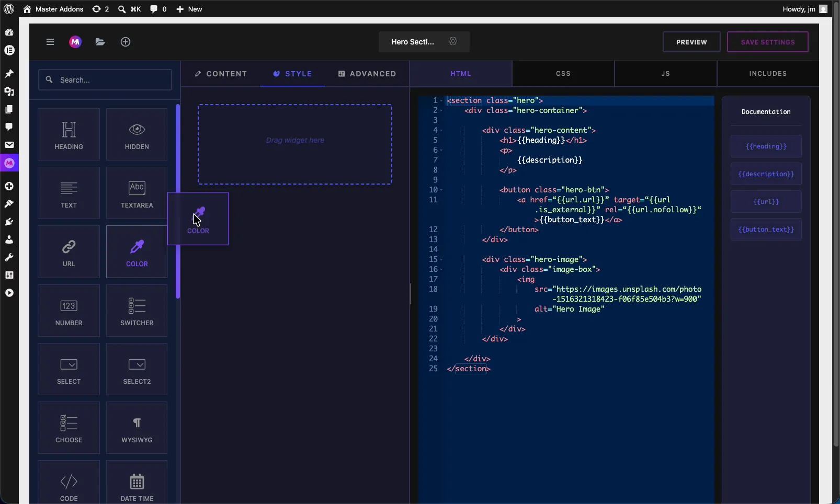The image size is (840, 504).
Task: Open the Dashboard icon in WP sidebar
Action: 9,32
